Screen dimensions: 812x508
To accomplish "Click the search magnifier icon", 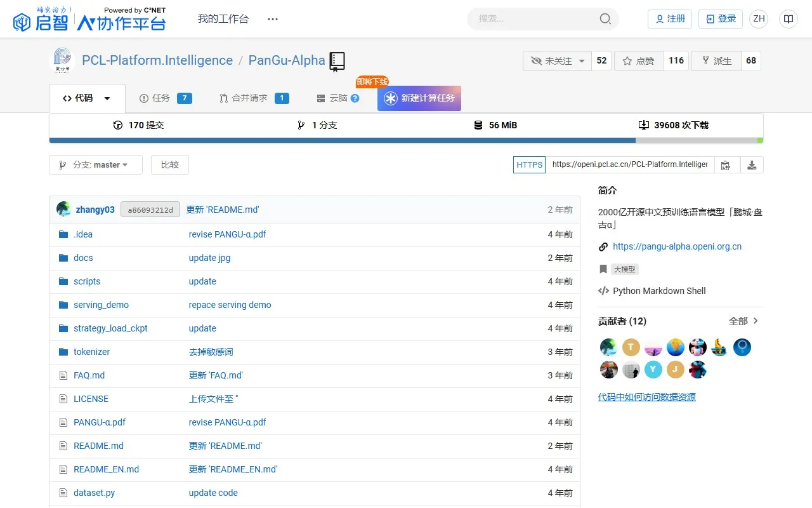I will (605, 19).
